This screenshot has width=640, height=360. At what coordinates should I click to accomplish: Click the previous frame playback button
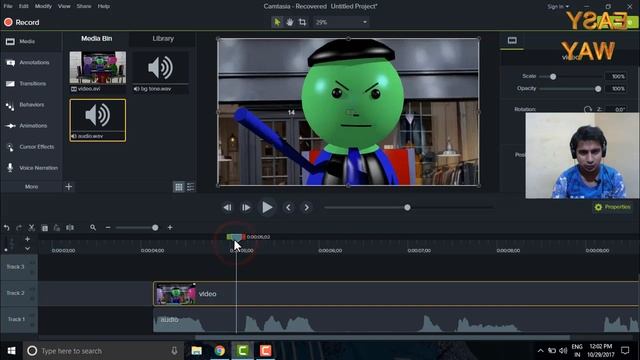point(227,208)
